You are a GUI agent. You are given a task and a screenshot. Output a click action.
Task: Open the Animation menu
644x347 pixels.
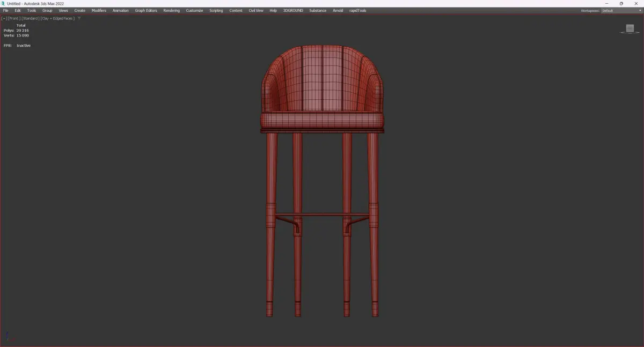click(x=121, y=10)
